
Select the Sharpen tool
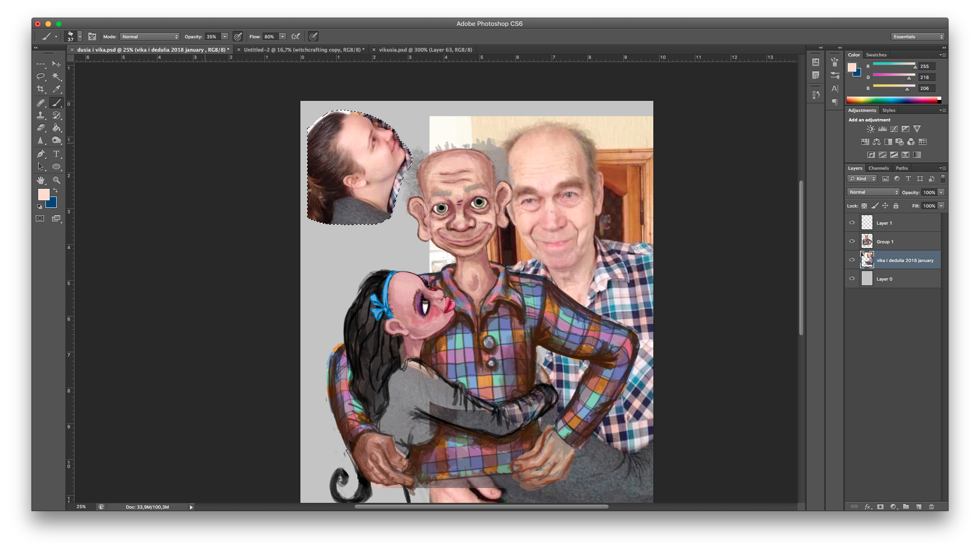point(41,141)
